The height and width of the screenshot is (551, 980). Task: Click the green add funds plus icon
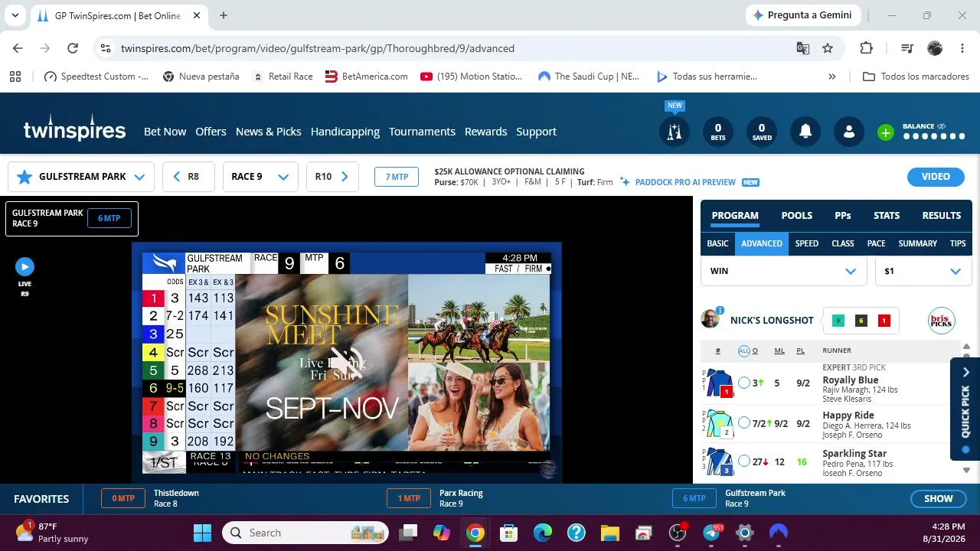(x=886, y=132)
